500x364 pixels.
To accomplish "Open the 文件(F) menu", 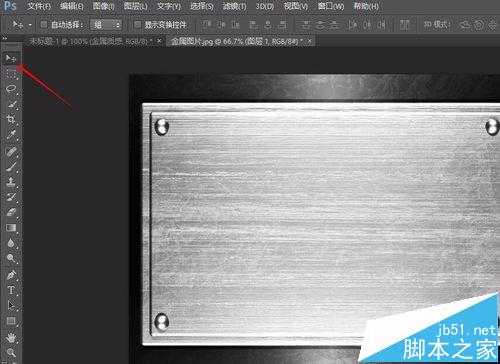I will point(39,6).
